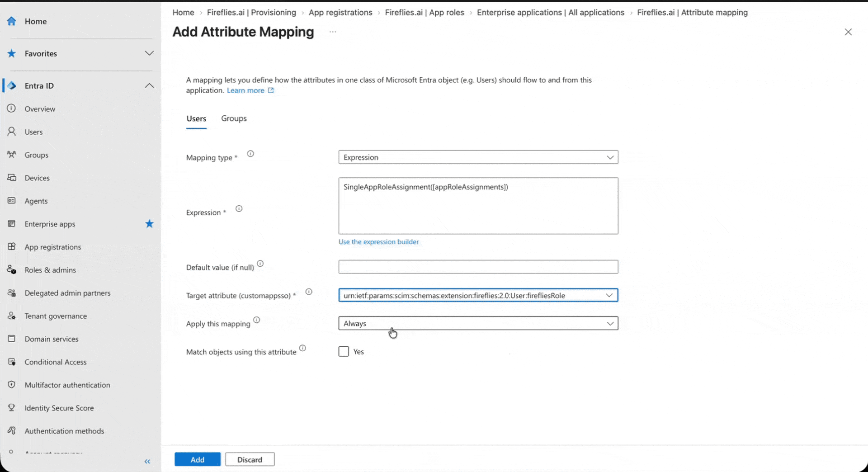Click the Users person icon in sidebar

(11, 132)
